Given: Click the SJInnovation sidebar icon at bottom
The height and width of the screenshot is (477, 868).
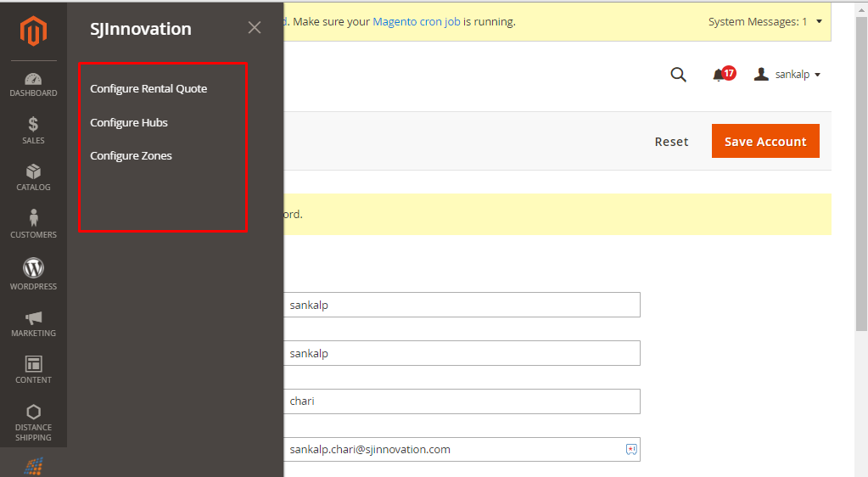Looking at the screenshot, I should pos(33,465).
